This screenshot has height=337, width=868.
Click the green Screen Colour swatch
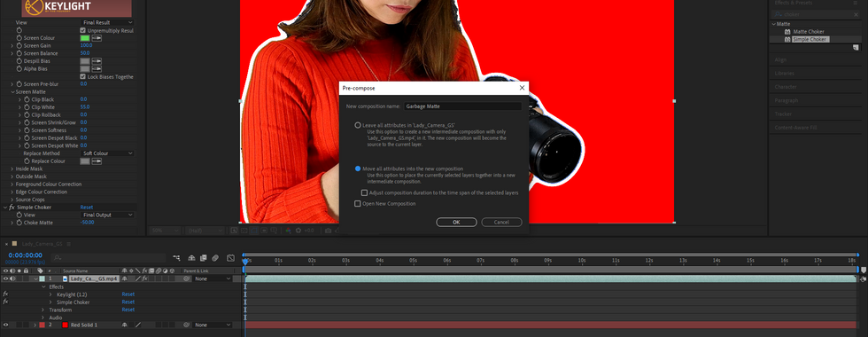tap(85, 38)
